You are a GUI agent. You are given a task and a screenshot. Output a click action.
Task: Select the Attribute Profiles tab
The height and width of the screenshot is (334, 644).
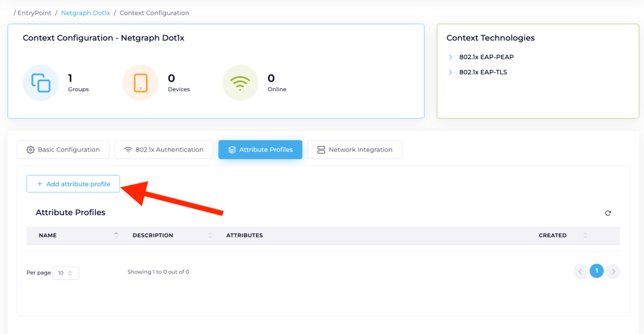[260, 150]
